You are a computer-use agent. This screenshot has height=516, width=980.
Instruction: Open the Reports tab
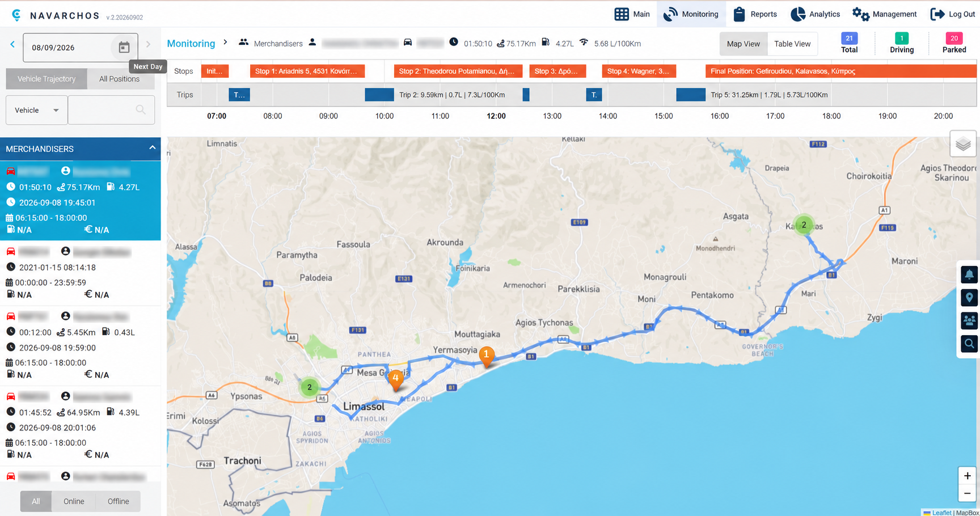(x=755, y=14)
